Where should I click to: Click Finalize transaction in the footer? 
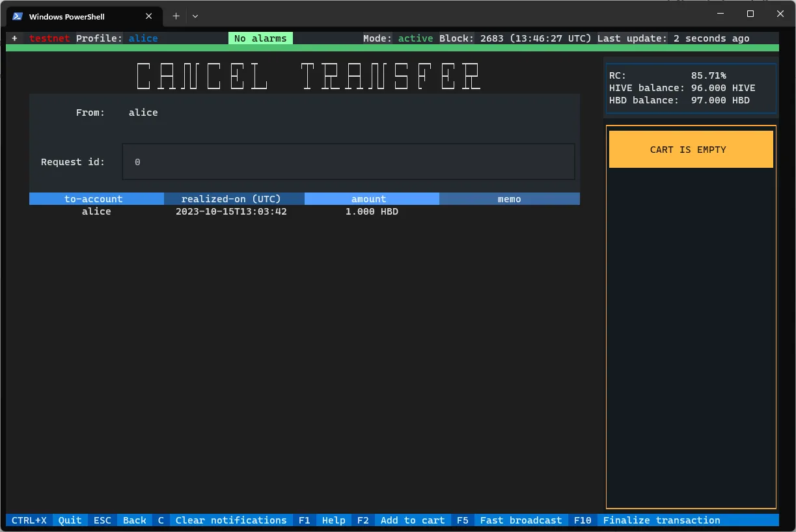662,520
